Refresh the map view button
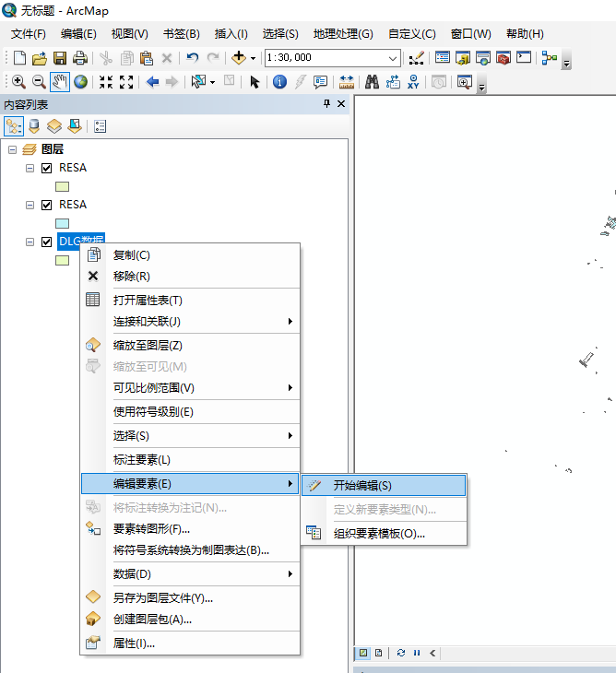The width and height of the screenshot is (616, 673). click(401, 653)
